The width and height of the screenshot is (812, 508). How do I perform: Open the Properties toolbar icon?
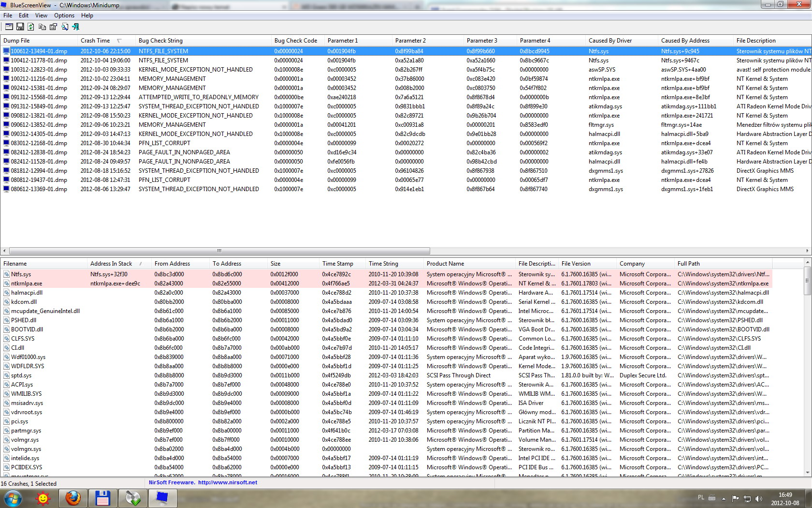53,27
